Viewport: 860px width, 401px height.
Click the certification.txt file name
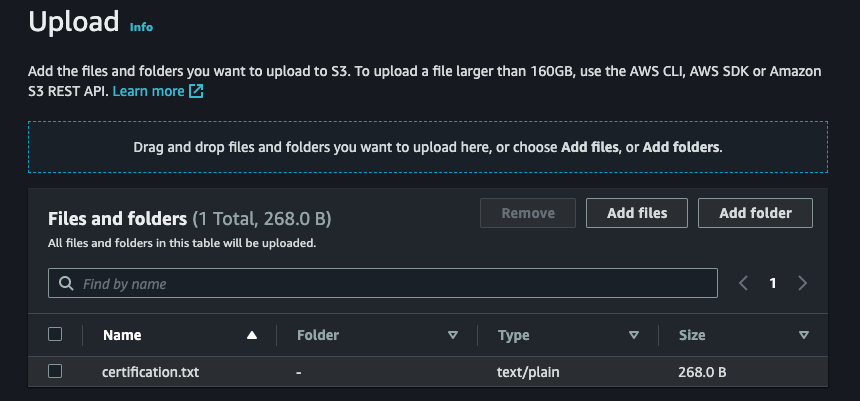point(151,372)
